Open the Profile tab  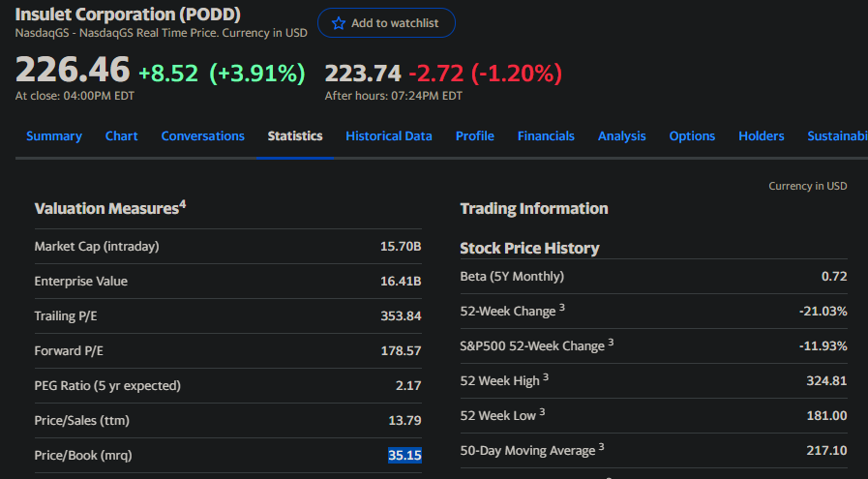pos(475,135)
